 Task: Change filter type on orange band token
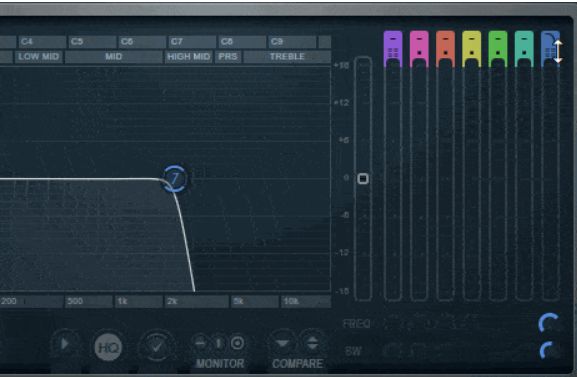point(445,39)
